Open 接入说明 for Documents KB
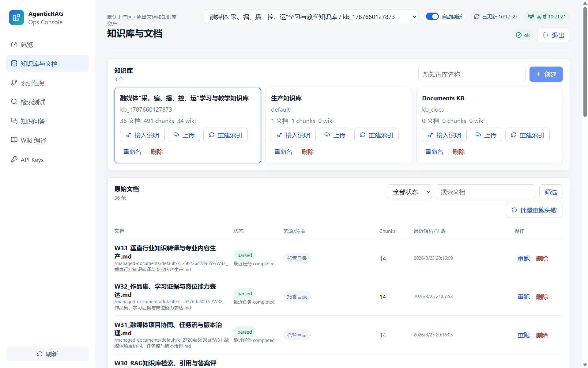Viewport: 588px width, 368px height. 444,135
